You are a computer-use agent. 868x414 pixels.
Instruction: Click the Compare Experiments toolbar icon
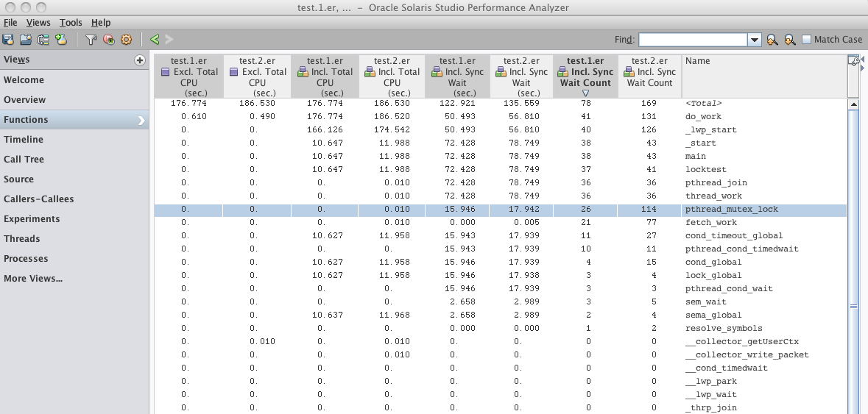click(43, 39)
